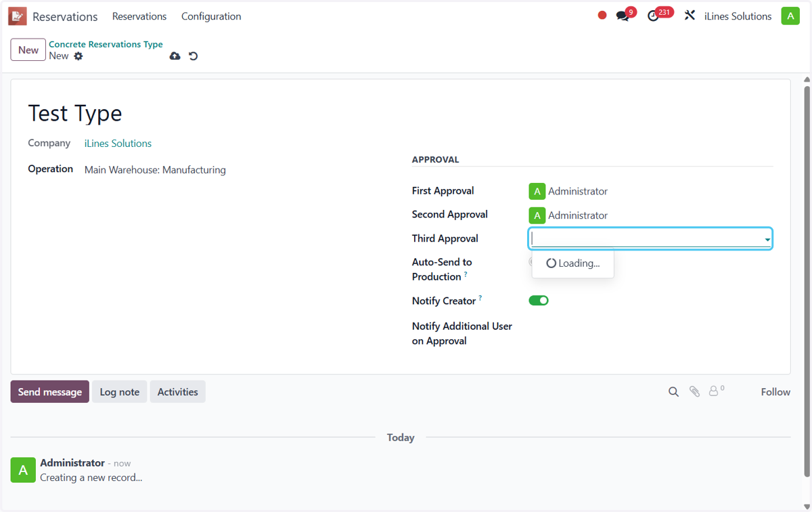The image size is (812, 512).
Task: Attach files with the paperclip icon
Action: (x=694, y=391)
